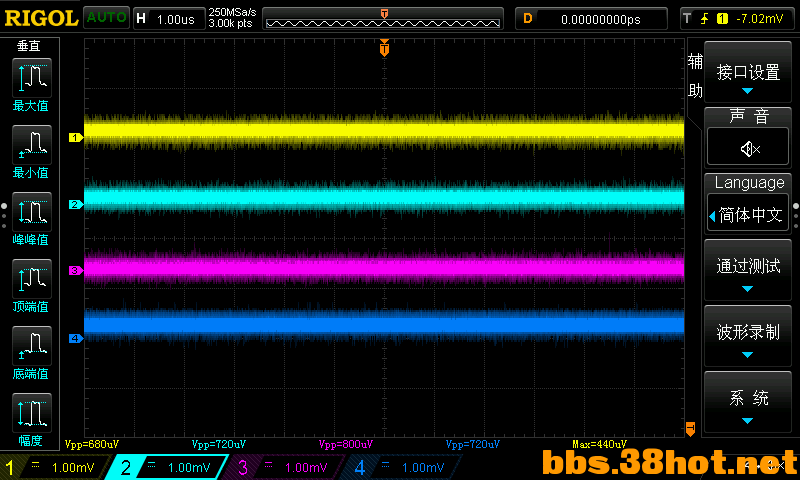Image resolution: width=800 pixels, height=480 pixels.
Task: Click the waveform memory overview bar
Action: 383,19
